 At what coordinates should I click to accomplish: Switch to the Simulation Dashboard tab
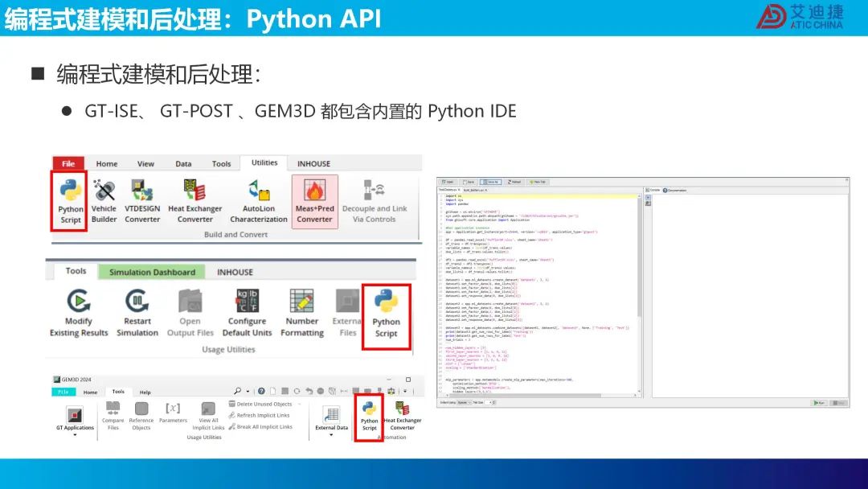152,272
